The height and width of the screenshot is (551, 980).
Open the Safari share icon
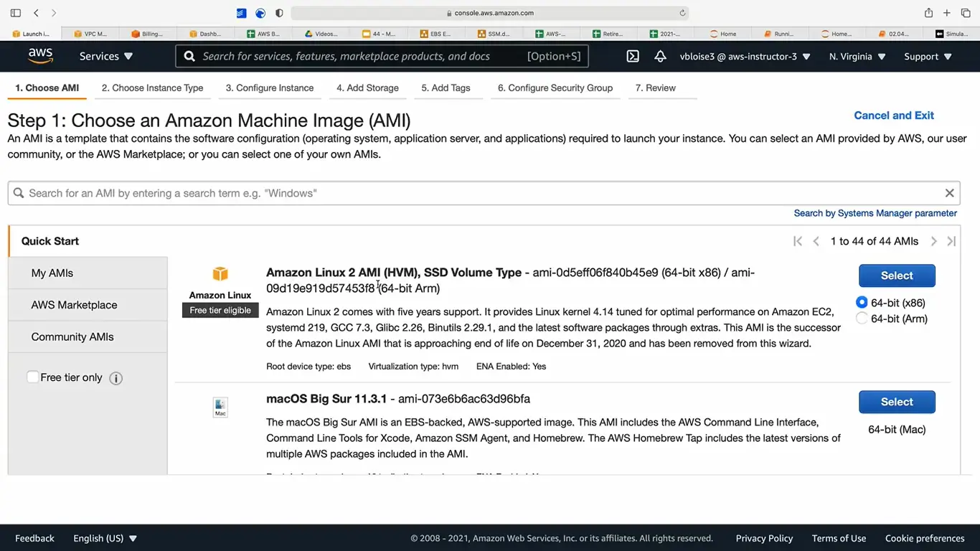pyautogui.click(x=928, y=13)
